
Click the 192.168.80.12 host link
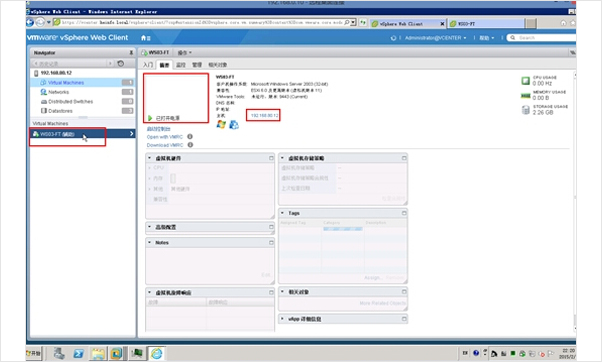[x=264, y=115]
